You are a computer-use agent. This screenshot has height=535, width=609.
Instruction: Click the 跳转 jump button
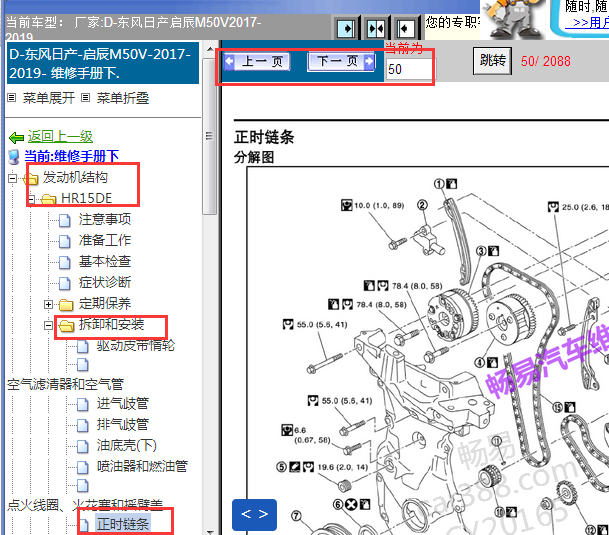(x=492, y=61)
